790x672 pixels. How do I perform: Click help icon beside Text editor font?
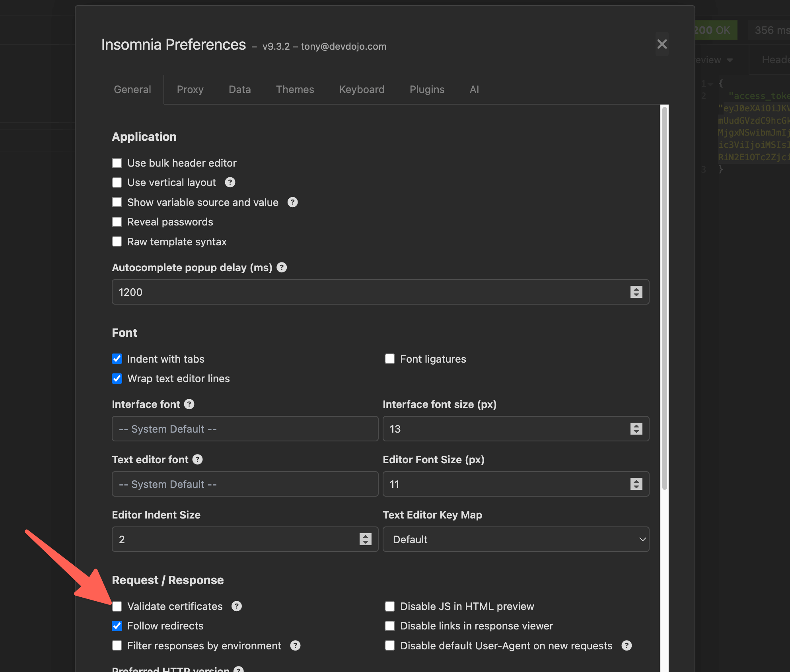(197, 460)
